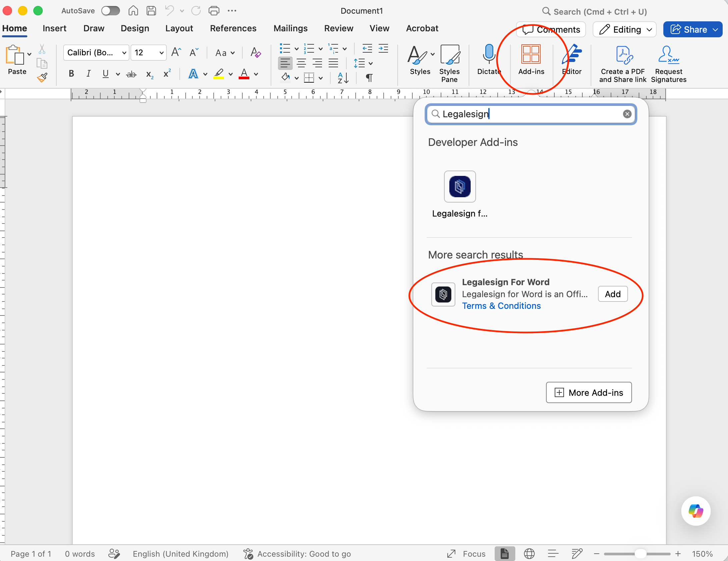Toggle align right
This screenshot has height=561, width=728.
(x=317, y=63)
